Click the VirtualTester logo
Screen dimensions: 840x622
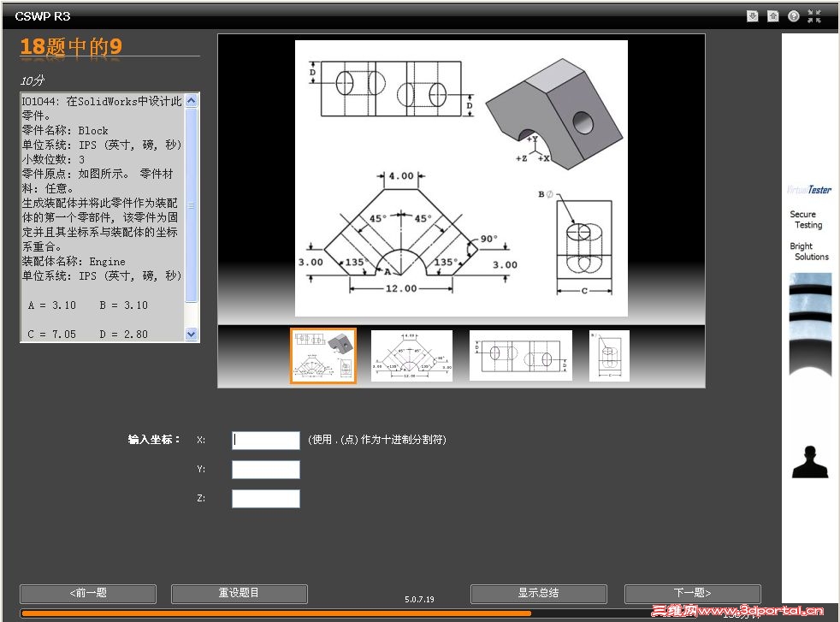[809, 190]
